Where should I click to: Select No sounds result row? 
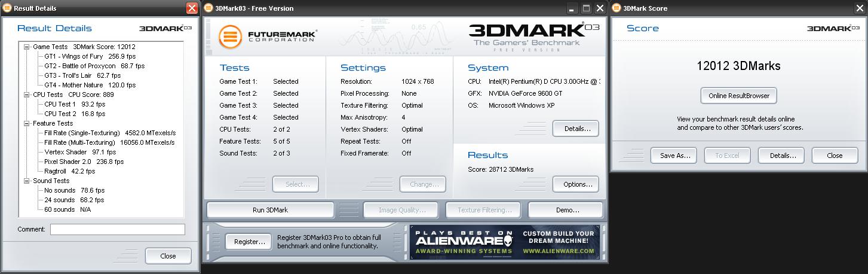[x=74, y=190]
